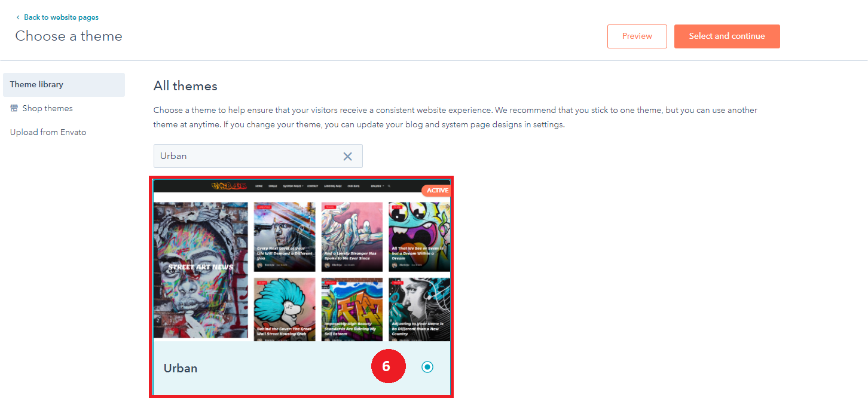Screen dimensions: 868x410
Task: Follow Back to website pages link
Action: click(61, 17)
